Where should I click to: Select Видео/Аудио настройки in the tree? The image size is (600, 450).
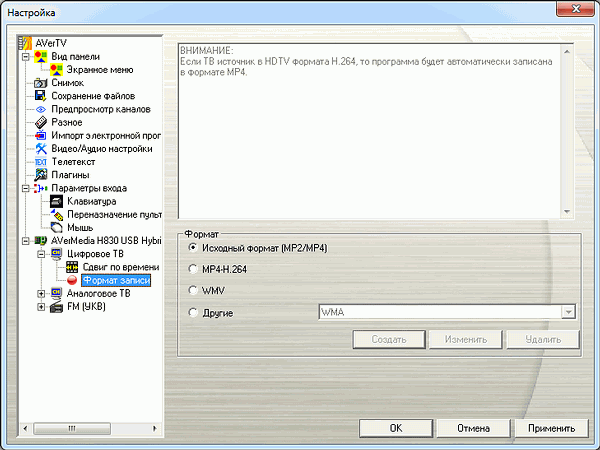point(102,149)
